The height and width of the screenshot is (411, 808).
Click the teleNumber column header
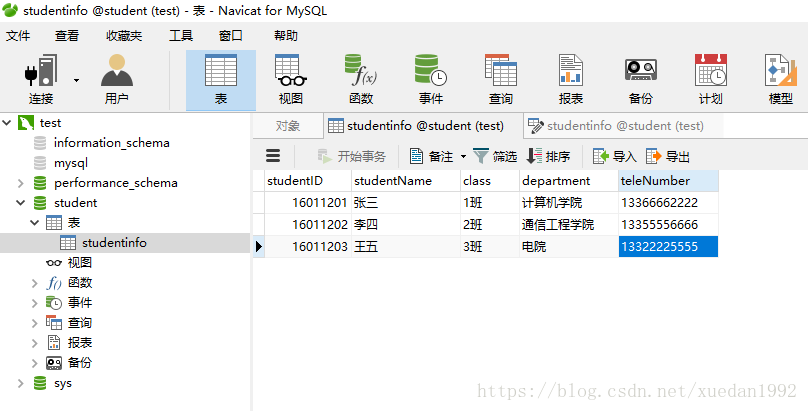(668, 181)
